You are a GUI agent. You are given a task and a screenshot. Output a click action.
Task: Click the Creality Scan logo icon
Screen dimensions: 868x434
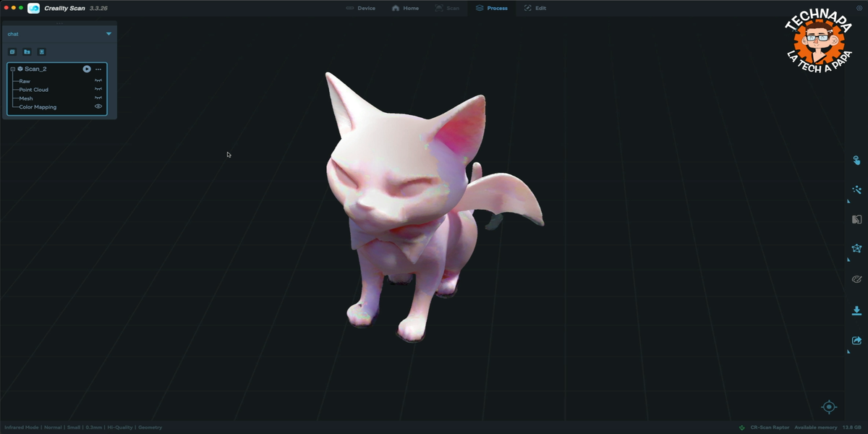click(33, 8)
